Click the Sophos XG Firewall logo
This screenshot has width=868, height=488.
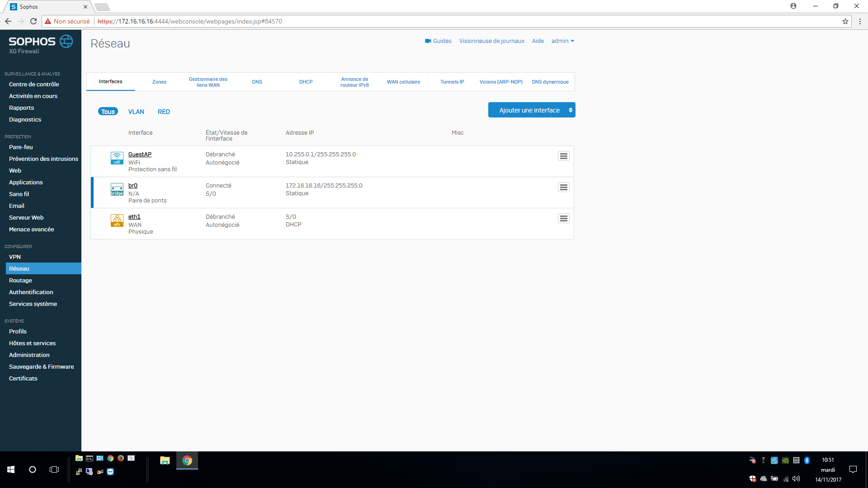pyautogui.click(x=41, y=44)
